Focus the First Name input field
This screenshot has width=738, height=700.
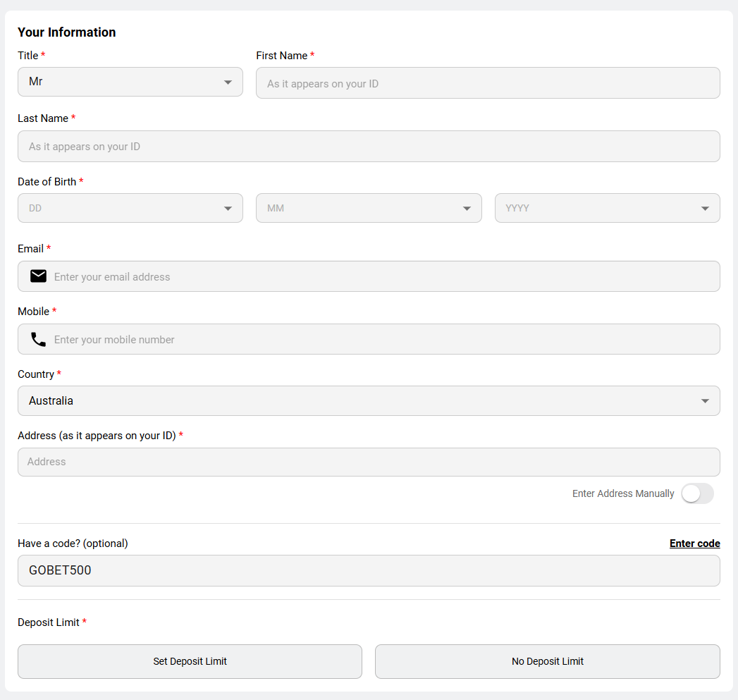[487, 83]
